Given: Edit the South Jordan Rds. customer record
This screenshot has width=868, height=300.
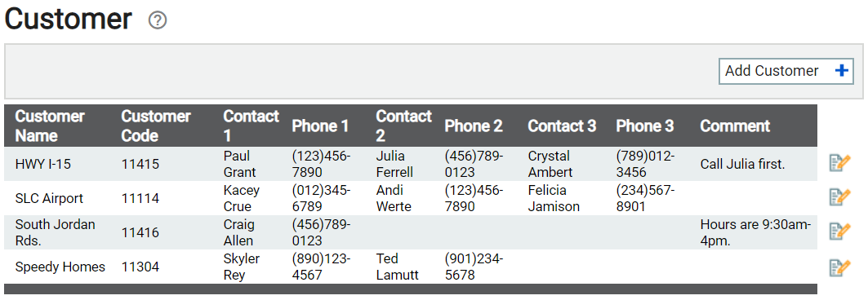Looking at the screenshot, I should (x=839, y=232).
